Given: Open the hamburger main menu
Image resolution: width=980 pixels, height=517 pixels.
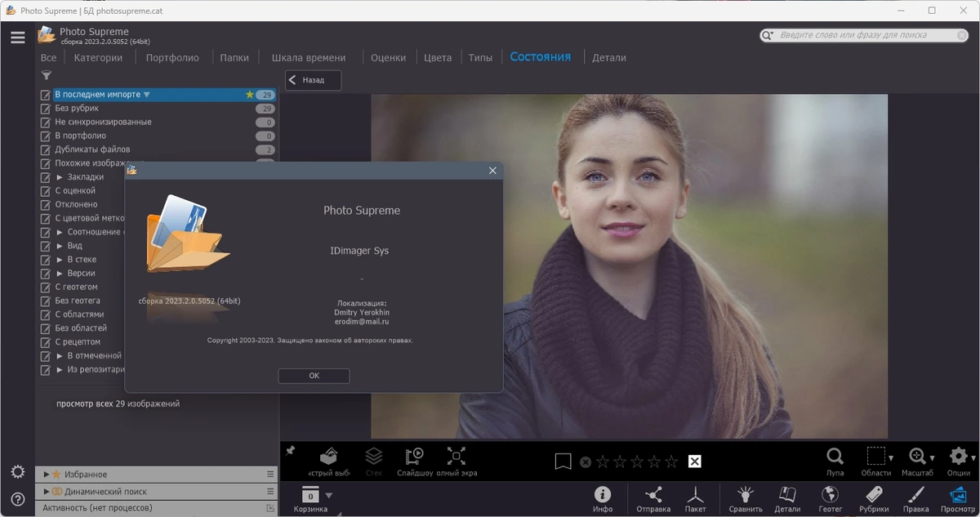Looking at the screenshot, I should (17, 38).
